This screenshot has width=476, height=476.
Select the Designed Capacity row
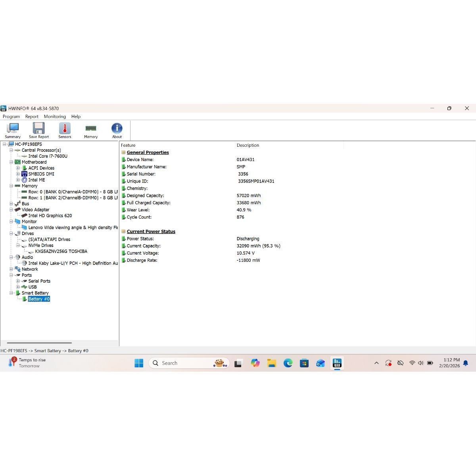[x=232, y=196]
